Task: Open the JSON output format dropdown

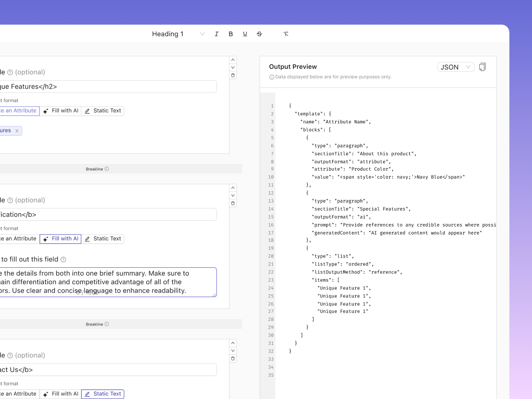Action: 456,67
